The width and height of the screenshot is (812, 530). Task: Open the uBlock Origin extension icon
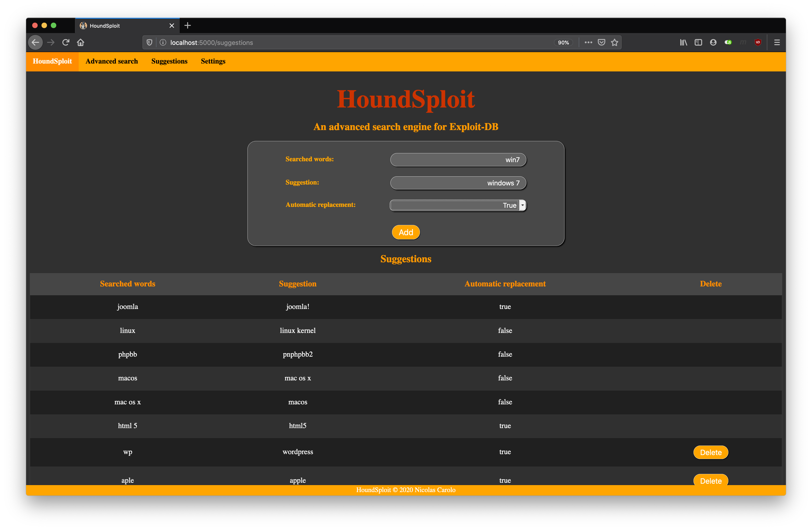(758, 42)
